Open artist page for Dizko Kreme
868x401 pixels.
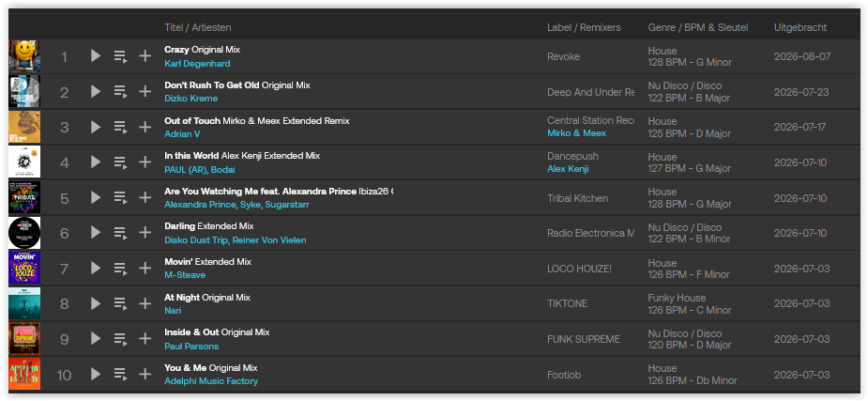(191, 98)
